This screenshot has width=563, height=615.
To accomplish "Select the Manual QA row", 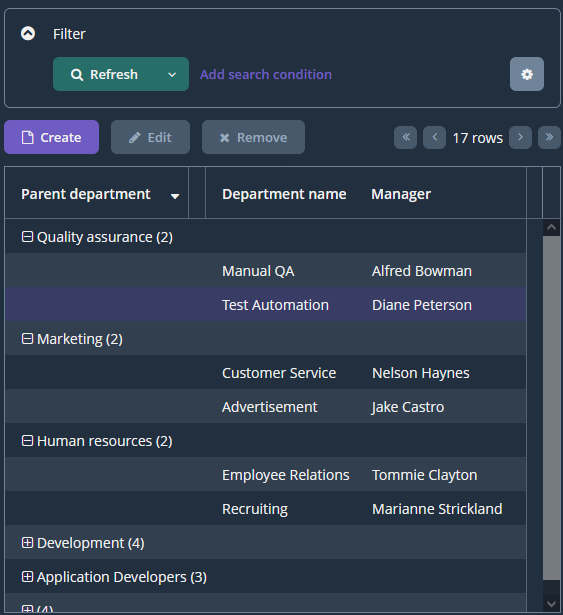I will [x=266, y=271].
